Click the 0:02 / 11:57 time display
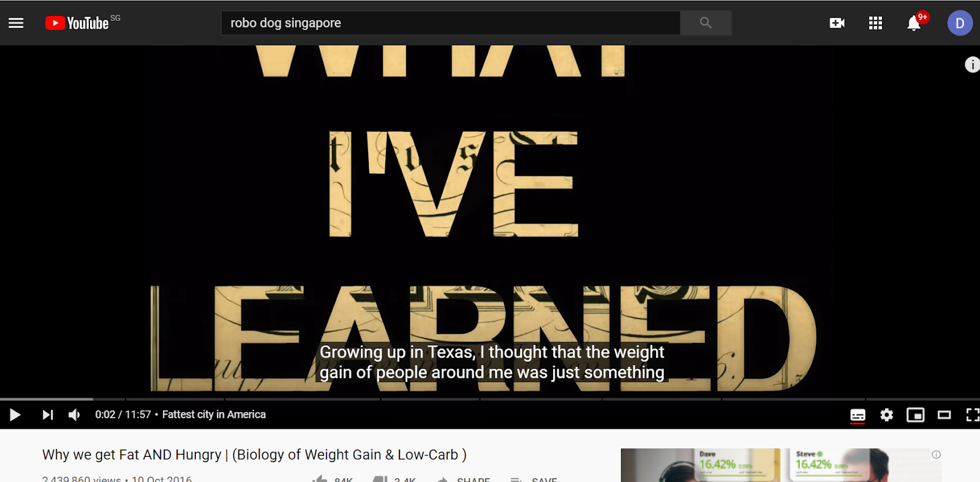The width and height of the screenshot is (980, 482). (x=123, y=415)
